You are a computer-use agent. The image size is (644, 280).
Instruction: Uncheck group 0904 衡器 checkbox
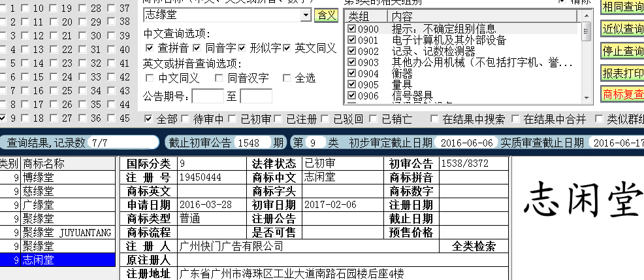351,73
